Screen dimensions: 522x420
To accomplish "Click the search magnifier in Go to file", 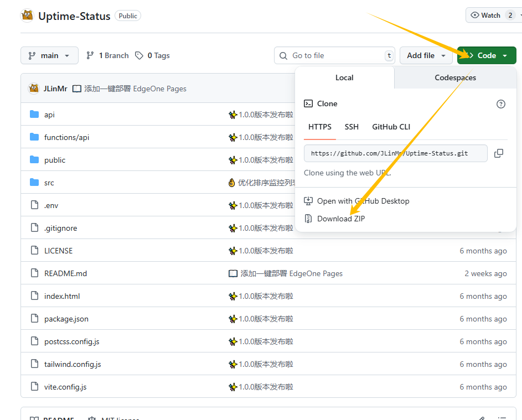I will 283,55.
